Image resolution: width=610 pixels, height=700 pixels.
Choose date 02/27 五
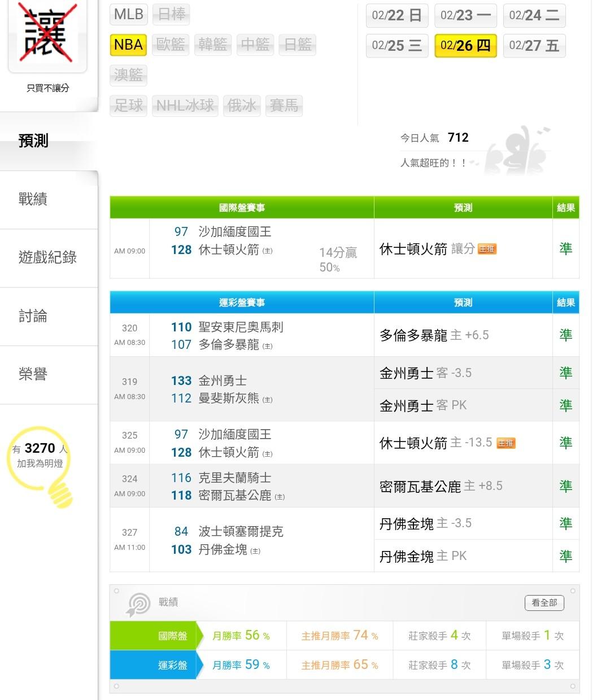534,46
